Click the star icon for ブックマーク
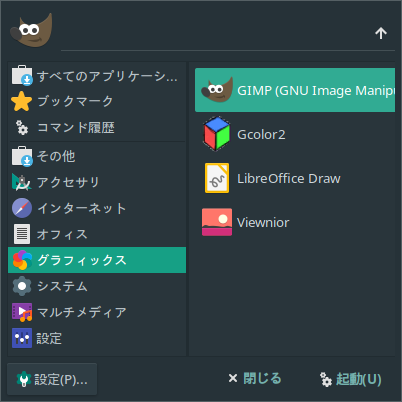402x402 pixels. 22,101
